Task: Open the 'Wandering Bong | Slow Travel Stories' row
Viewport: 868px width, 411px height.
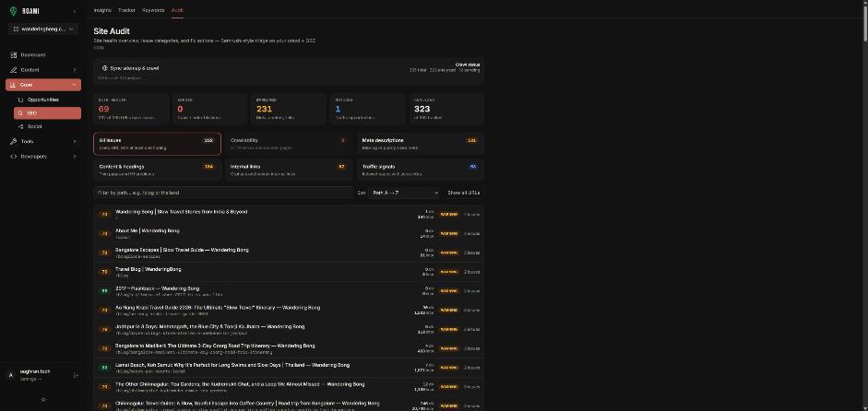Action: [289, 214]
